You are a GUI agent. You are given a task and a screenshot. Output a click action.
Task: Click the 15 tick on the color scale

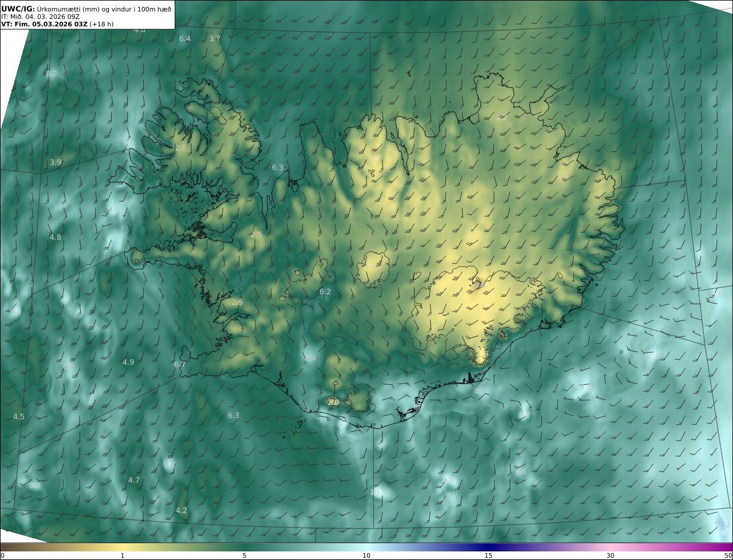tap(488, 555)
